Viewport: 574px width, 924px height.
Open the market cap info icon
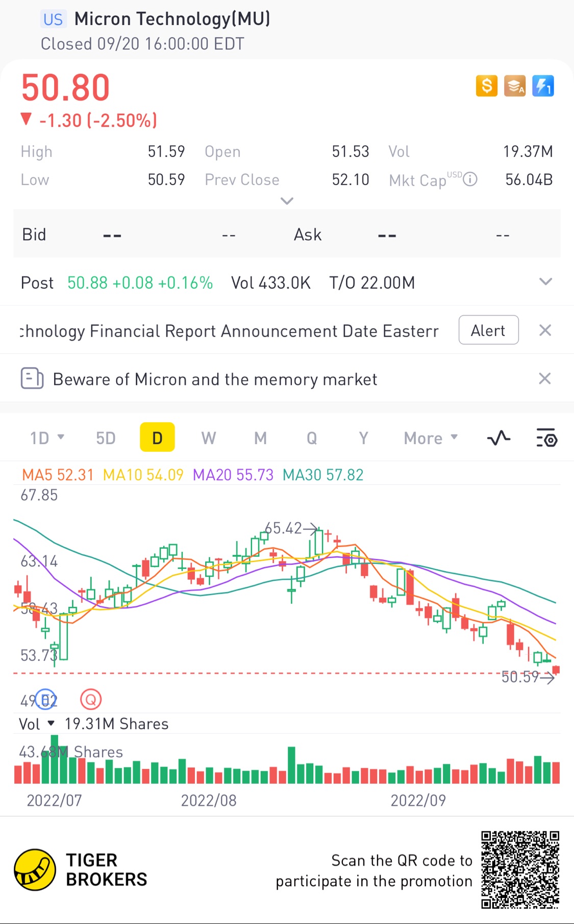click(x=470, y=179)
